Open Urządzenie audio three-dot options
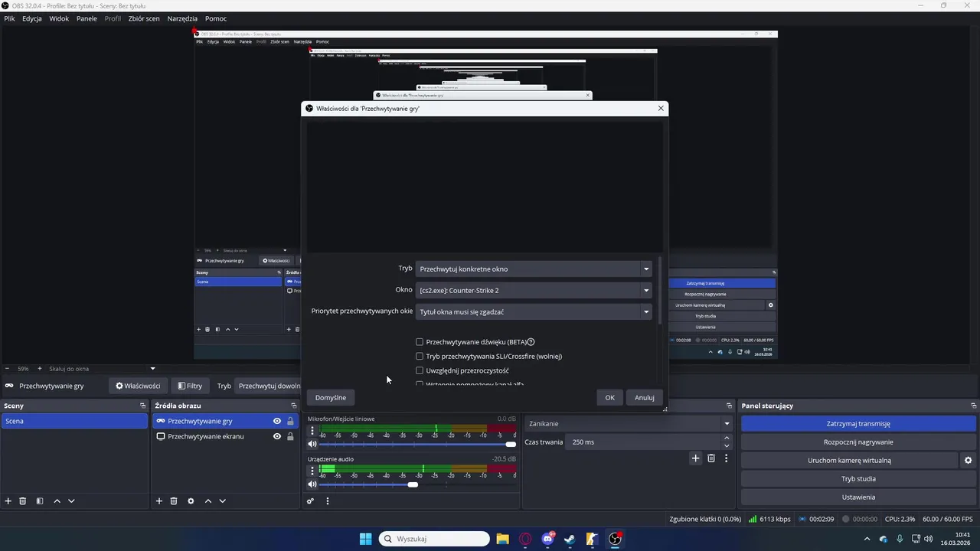980x551 pixels. 312,471
